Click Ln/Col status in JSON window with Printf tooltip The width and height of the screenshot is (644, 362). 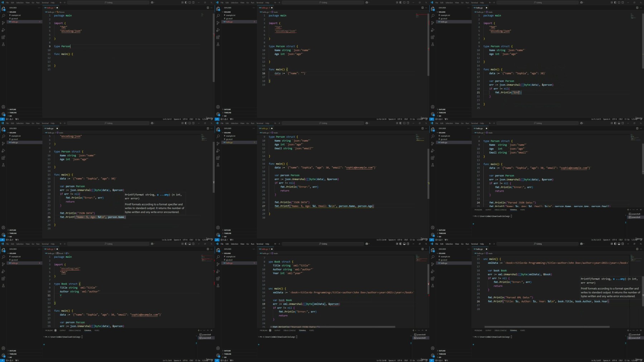click(x=167, y=240)
